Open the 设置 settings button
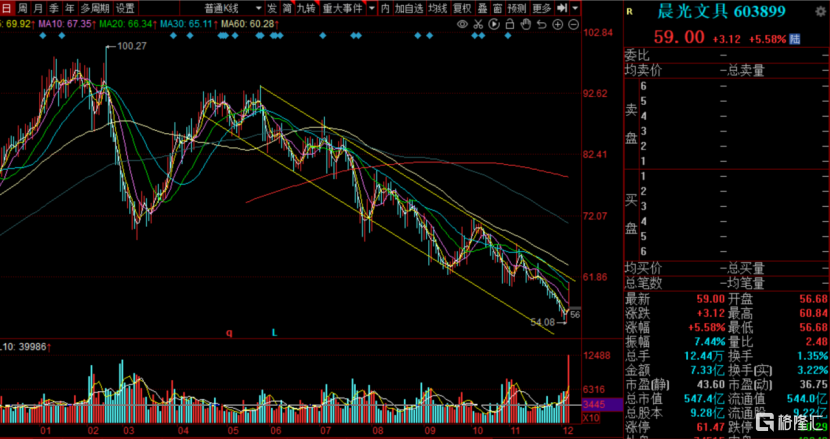 point(125,8)
